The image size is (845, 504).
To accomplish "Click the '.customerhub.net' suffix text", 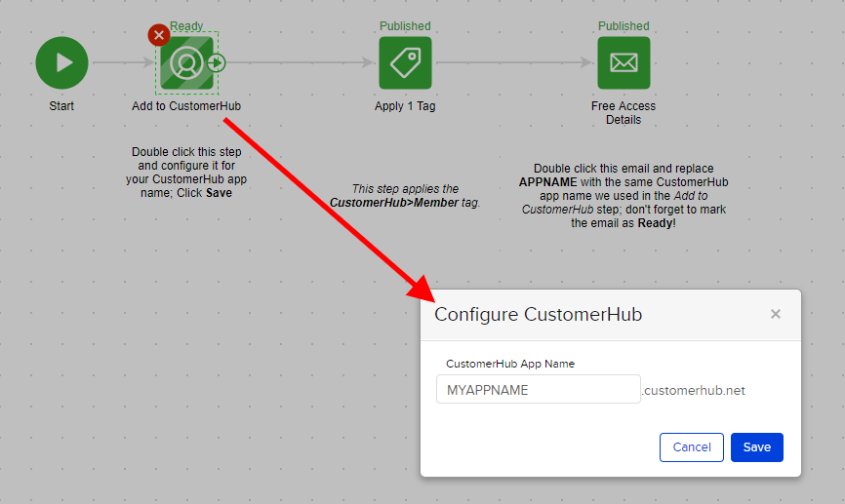I will [694, 390].
